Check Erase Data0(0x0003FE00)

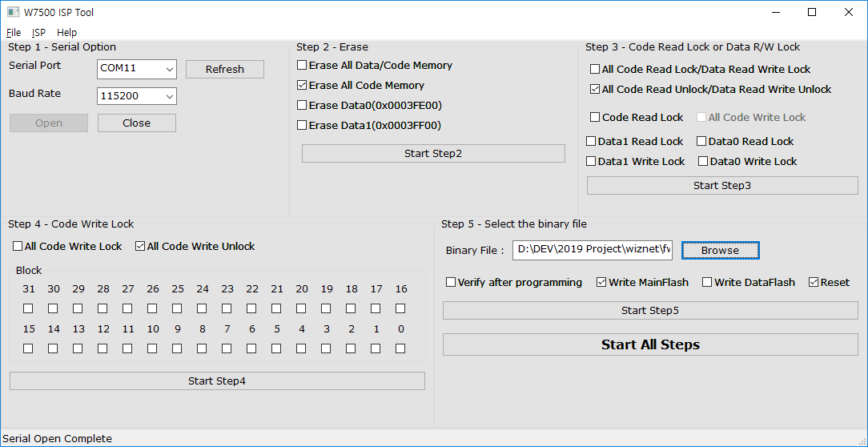302,105
